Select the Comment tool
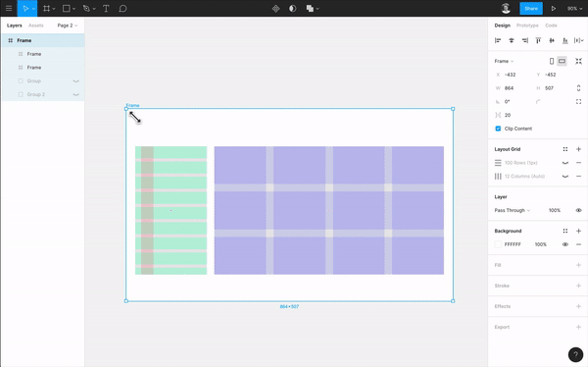The image size is (588, 367). 122,8
